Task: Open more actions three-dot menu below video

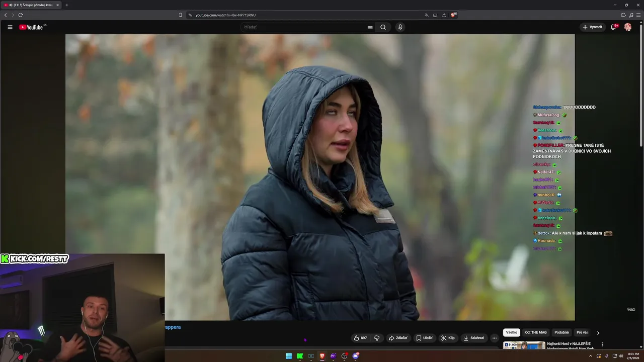Action: 495,338
